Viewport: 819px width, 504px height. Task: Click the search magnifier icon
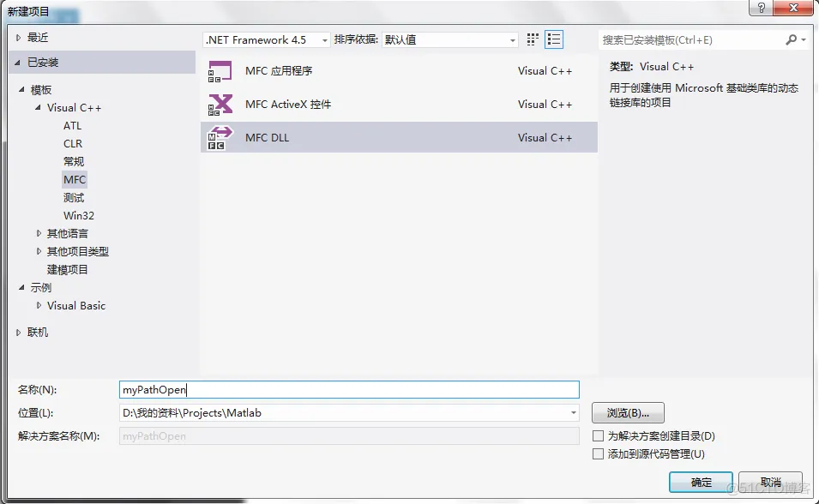pos(791,39)
